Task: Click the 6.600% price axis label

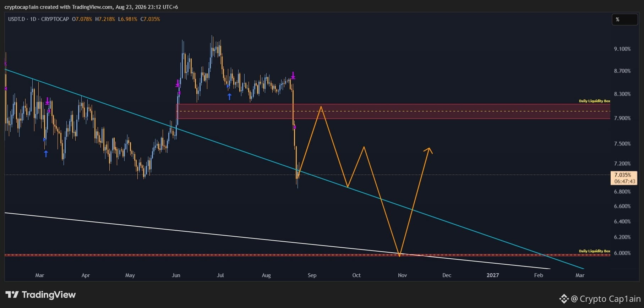Action: coord(622,206)
